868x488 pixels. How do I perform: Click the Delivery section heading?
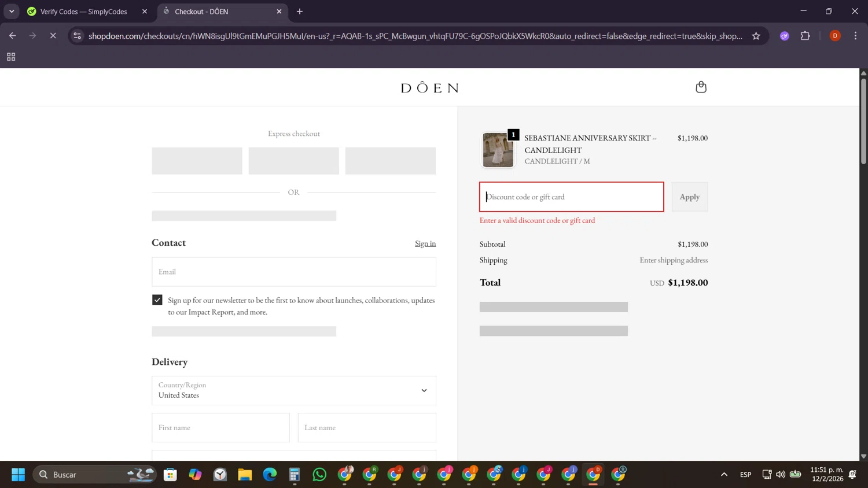click(170, 362)
